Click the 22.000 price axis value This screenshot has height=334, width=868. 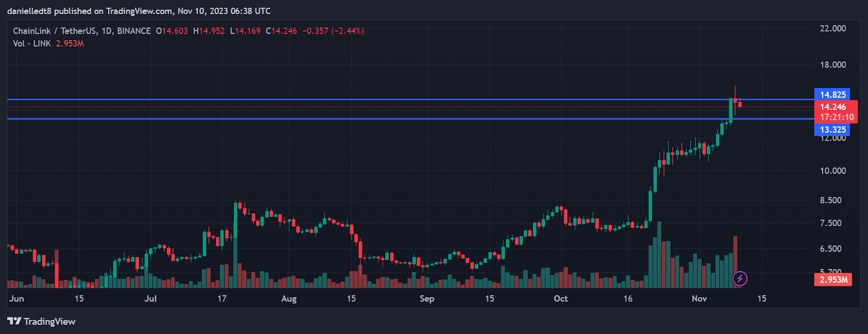[833, 28]
